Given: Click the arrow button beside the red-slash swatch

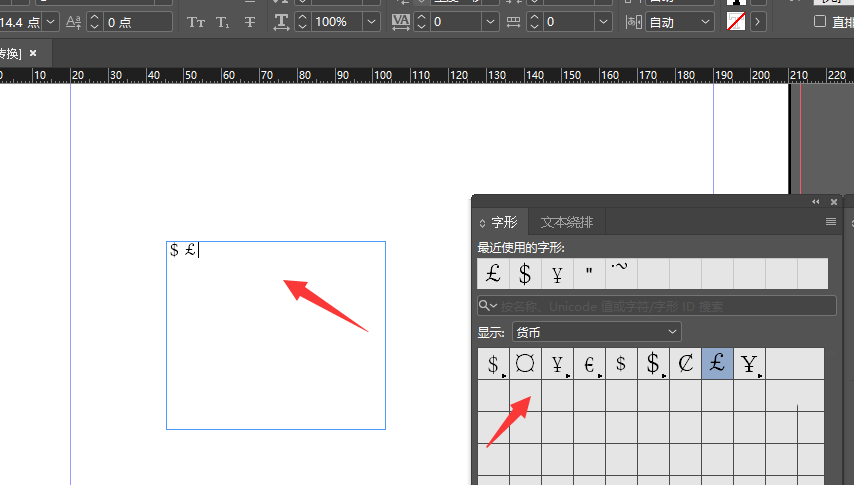Looking at the screenshot, I should click(x=757, y=21).
